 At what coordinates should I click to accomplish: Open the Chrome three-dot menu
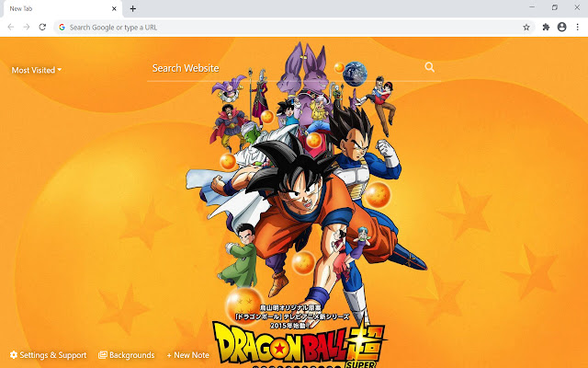click(578, 27)
